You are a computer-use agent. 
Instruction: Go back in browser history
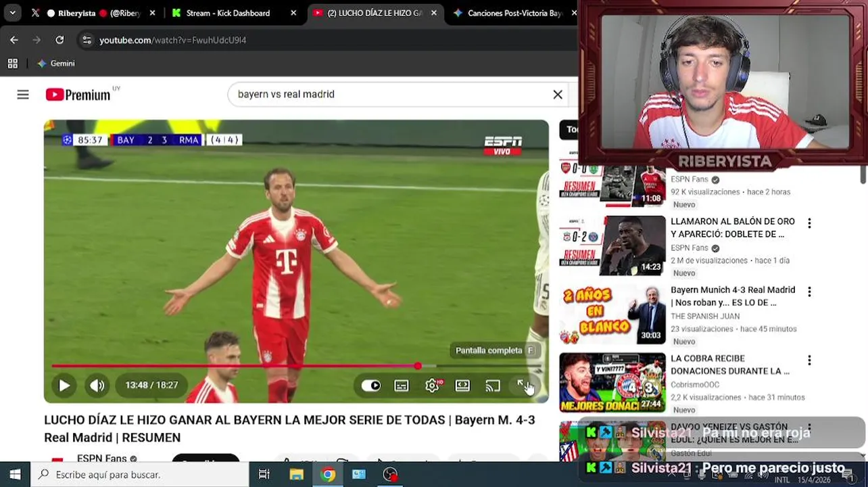[14, 40]
